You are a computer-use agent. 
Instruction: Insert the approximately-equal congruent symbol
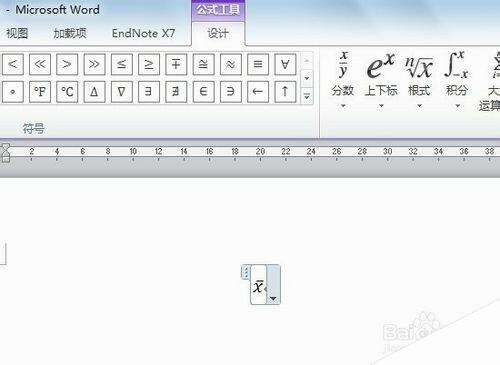click(x=203, y=64)
